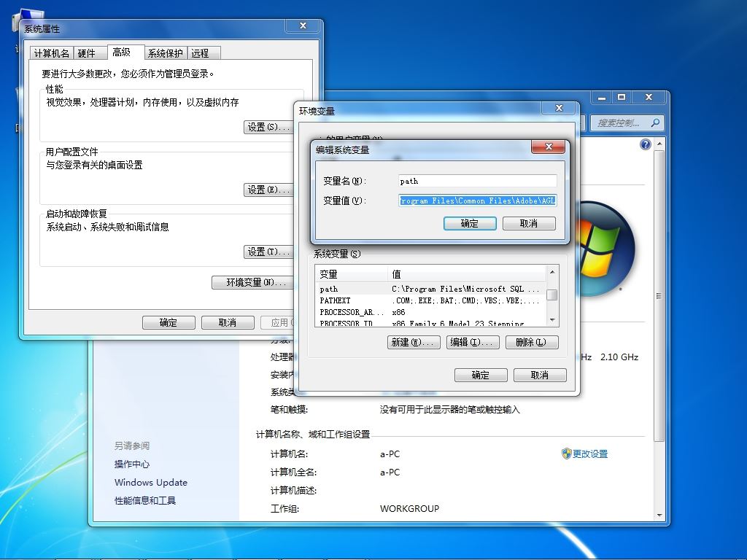Image resolution: width=747 pixels, height=560 pixels.
Task: Close the 环境变量 dialog
Action: pyautogui.click(x=560, y=108)
